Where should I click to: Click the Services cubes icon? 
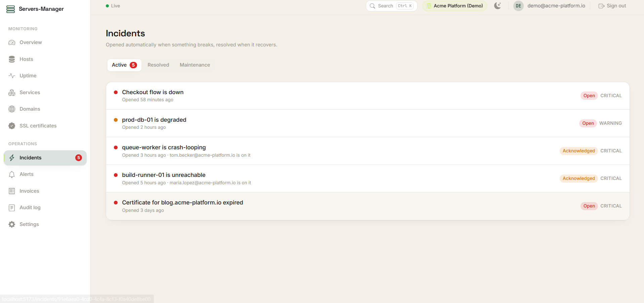pos(12,92)
